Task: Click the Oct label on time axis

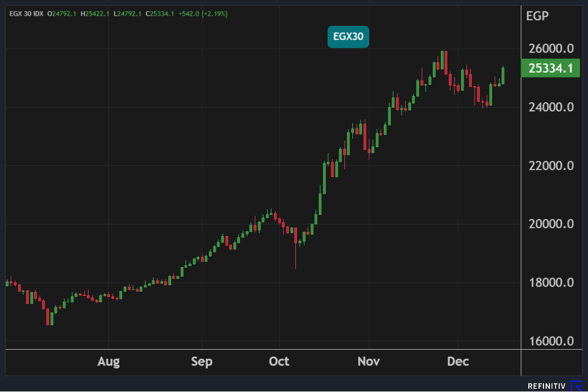Action: pos(279,362)
